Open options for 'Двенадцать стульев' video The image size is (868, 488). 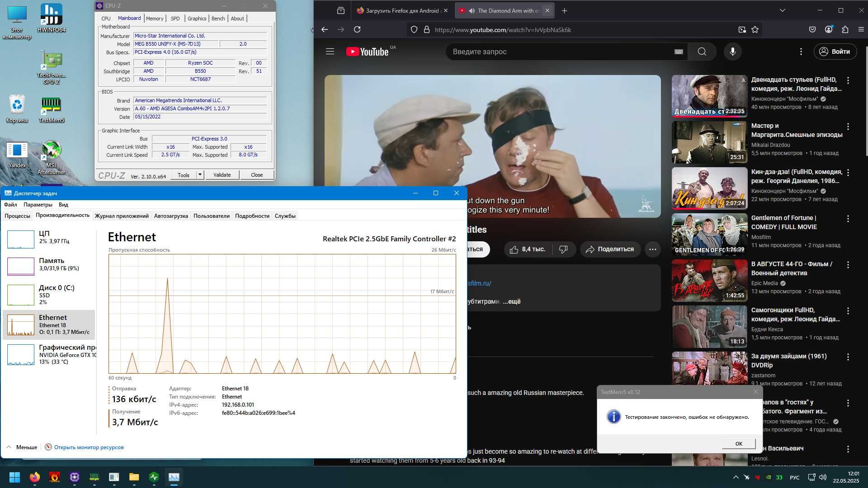848,80
